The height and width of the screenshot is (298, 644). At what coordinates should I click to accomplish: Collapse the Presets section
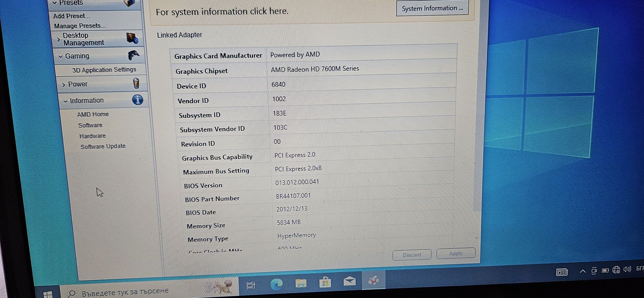54,3
